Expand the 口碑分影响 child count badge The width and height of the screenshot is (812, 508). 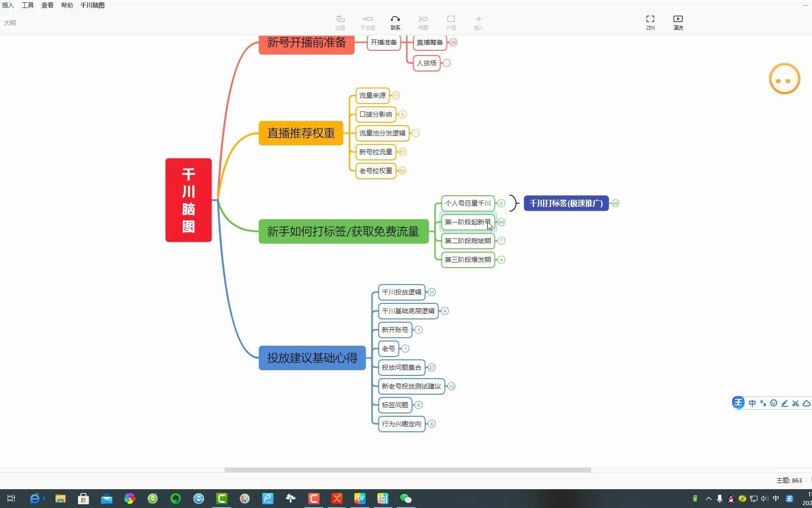coord(403,114)
